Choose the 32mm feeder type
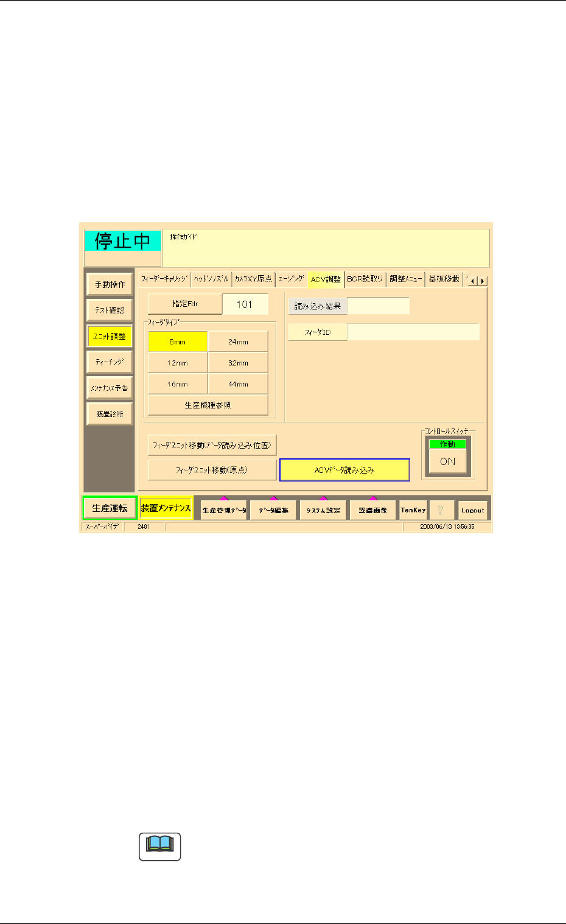Screen dimensions: 566x924 coord(238,363)
